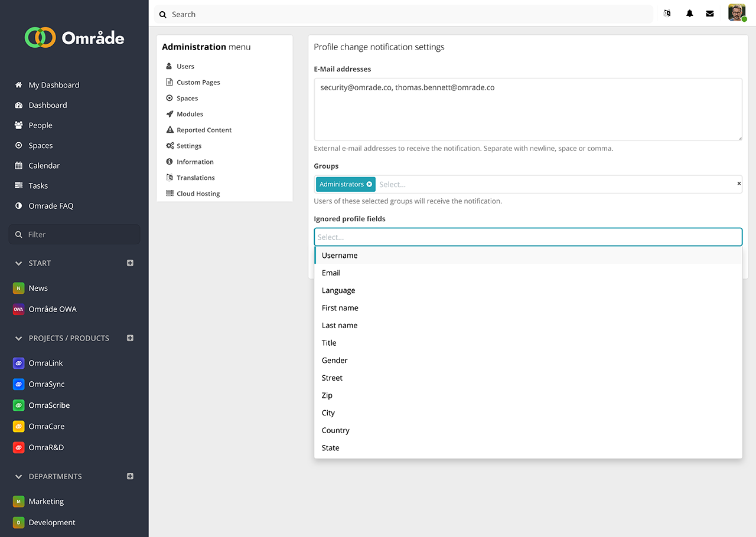The height and width of the screenshot is (537, 756).
Task: Collapse the PROJECTS / PRODUCTS section
Action: pos(18,338)
